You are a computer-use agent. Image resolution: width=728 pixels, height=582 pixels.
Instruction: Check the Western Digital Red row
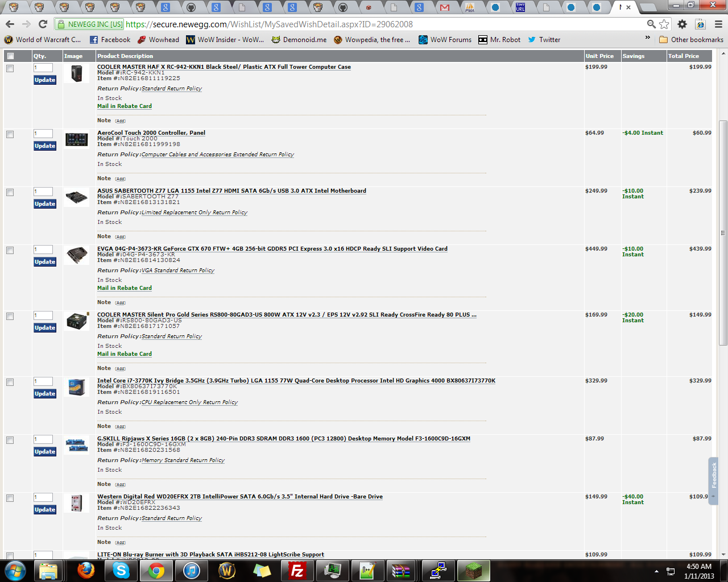(x=10, y=498)
